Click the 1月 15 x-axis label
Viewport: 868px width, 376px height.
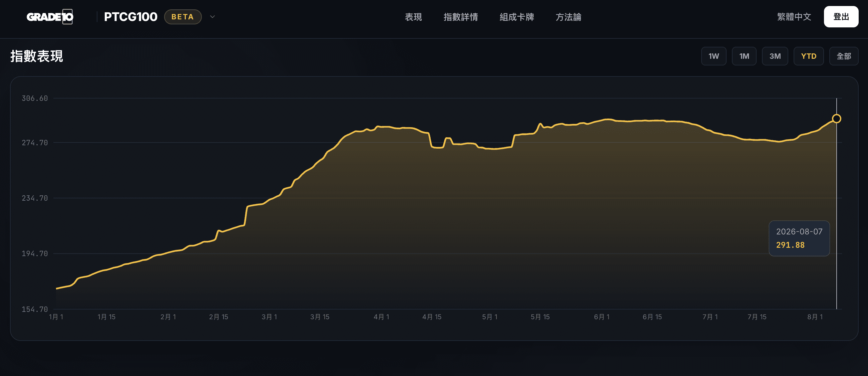pos(106,317)
